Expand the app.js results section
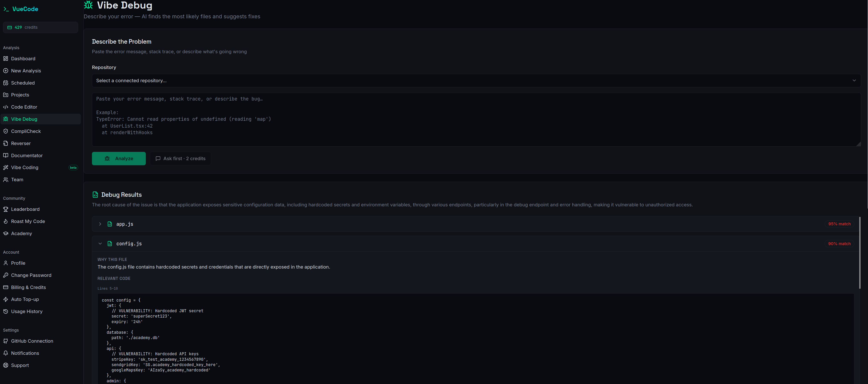868x384 pixels. coord(100,224)
